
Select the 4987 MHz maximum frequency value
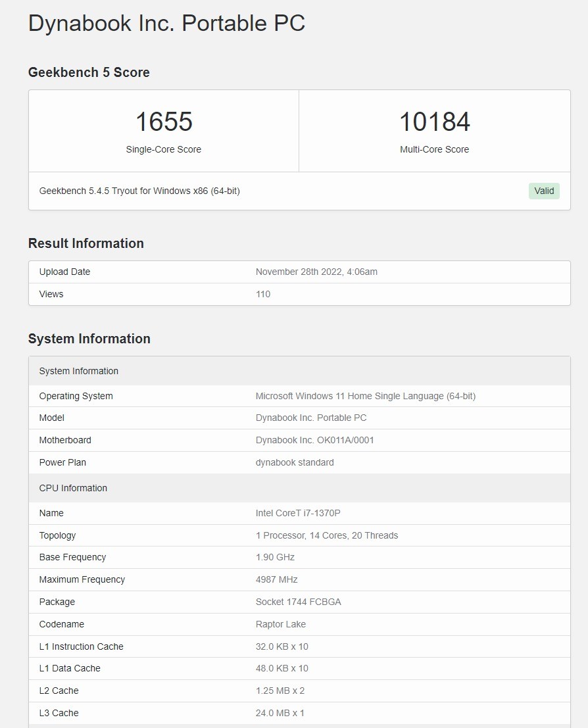(276, 579)
